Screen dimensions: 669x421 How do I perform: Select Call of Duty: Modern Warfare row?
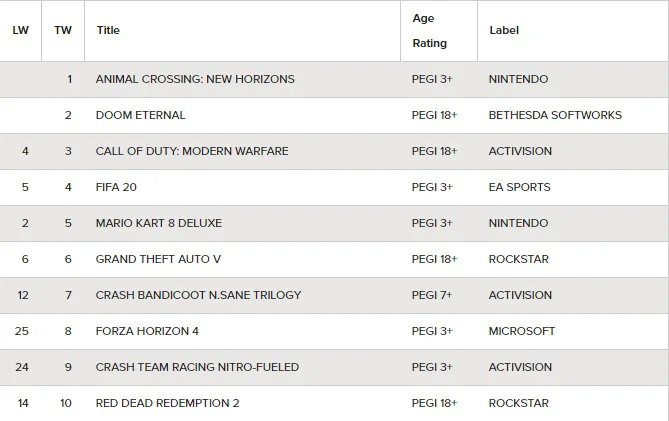(x=334, y=151)
